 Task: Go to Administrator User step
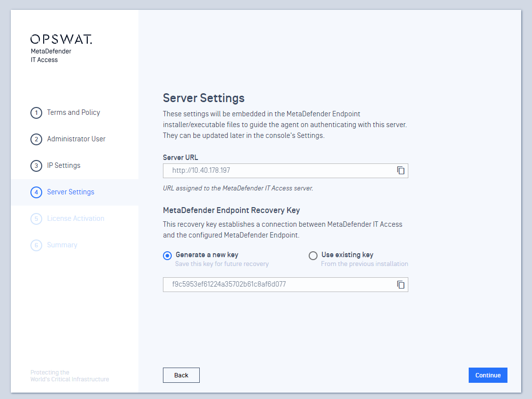[77, 139]
